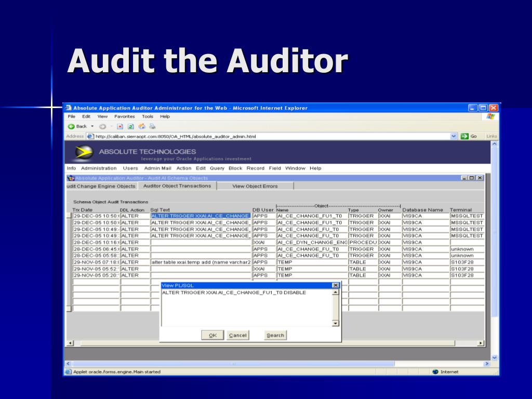The image size is (532, 399).
Task: Select the highlighted ALTER TRIGGER Sql Text cell
Action: [201, 216]
